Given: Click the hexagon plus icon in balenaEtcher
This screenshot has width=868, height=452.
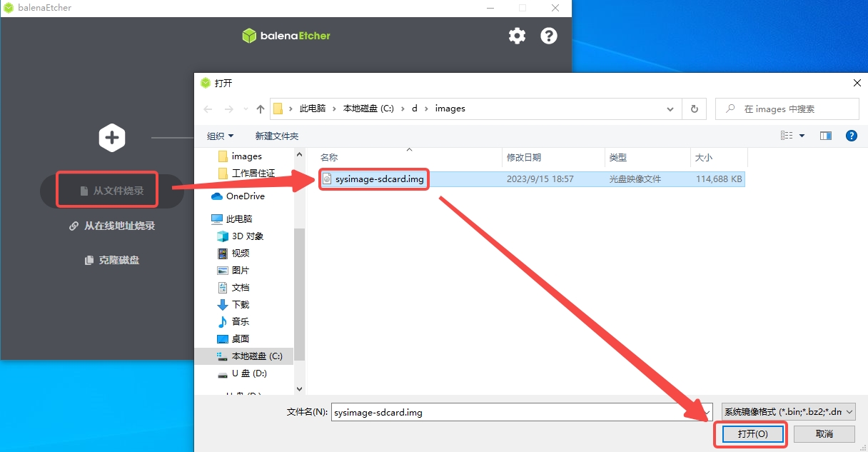Looking at the screenshot, I should 112,137.
